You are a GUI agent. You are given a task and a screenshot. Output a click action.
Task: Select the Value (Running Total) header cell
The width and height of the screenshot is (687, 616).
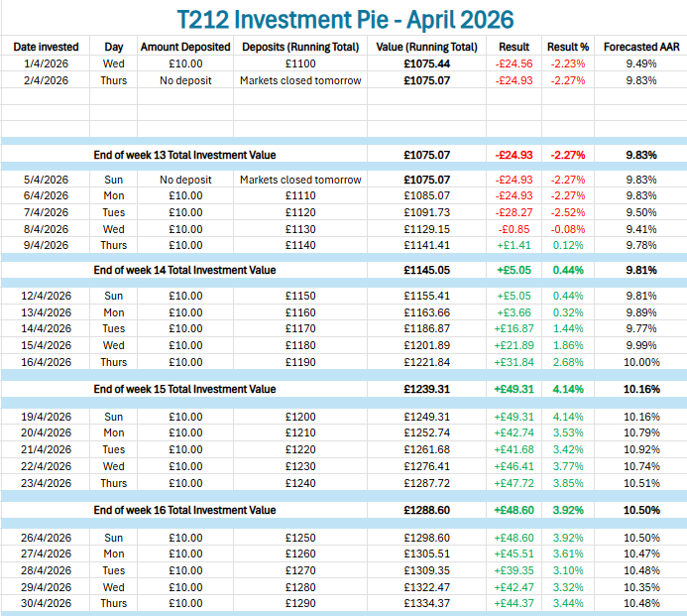coord(426,47)
